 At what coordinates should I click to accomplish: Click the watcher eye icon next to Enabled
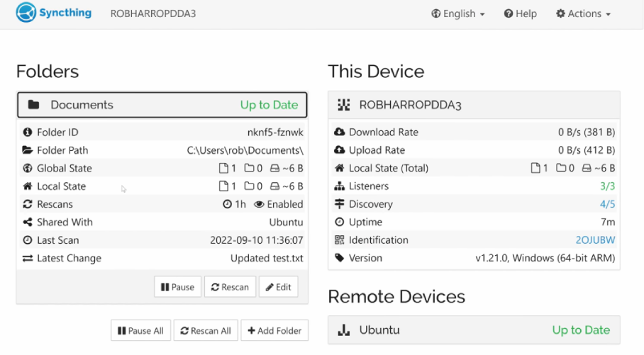point(259,204)
